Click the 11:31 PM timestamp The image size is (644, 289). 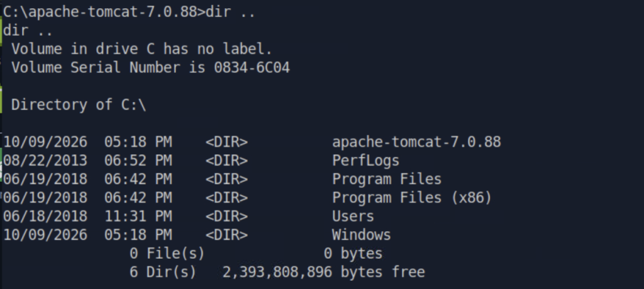(138, 216)
